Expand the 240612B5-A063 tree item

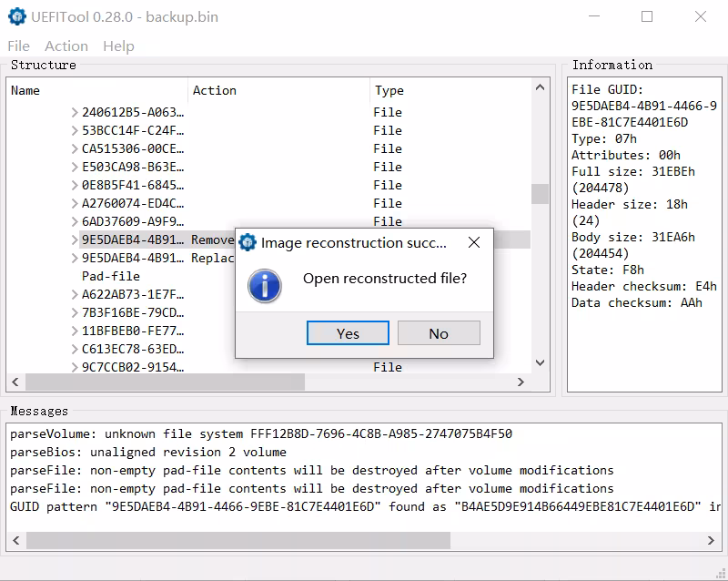pos(75,113)
